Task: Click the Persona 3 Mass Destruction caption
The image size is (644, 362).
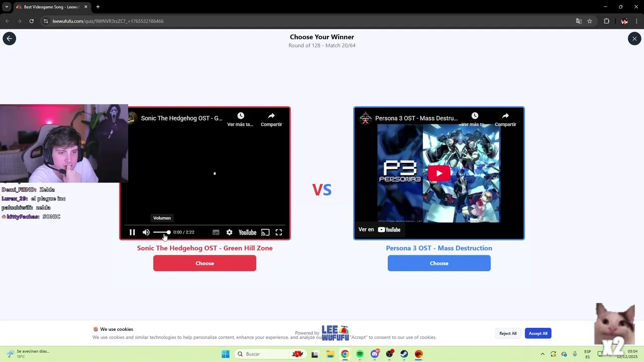Action: (x=439, y=248)
